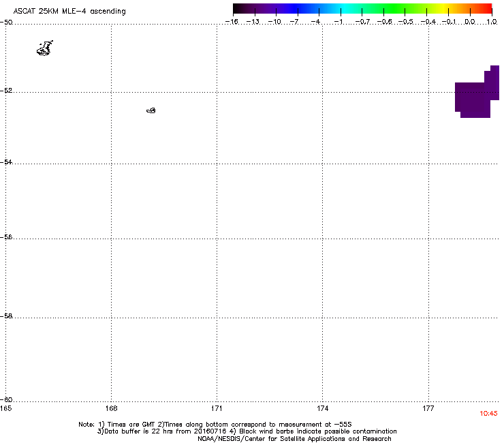
Task: Click the -0.6 label on the color scale
Action: click(x=384, y=22)
